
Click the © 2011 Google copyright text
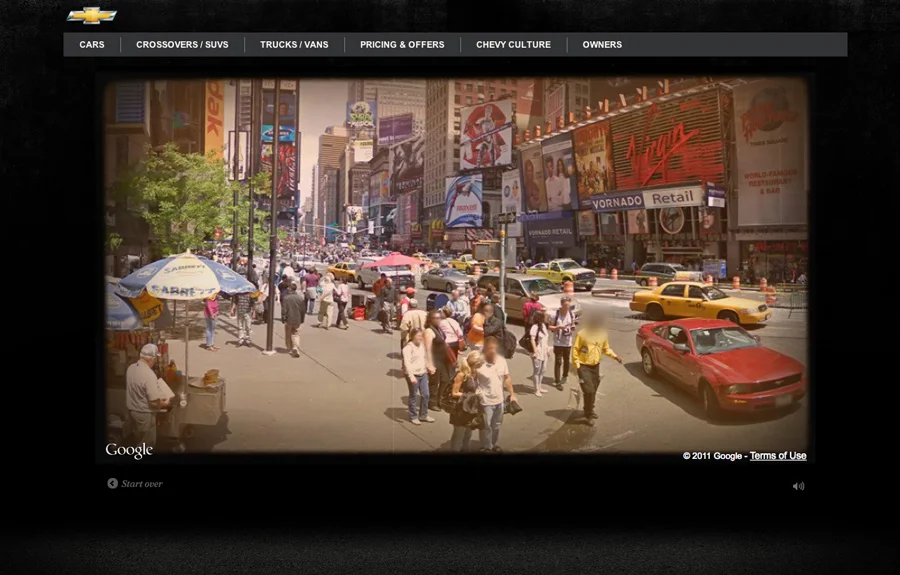tap(712, 456)
